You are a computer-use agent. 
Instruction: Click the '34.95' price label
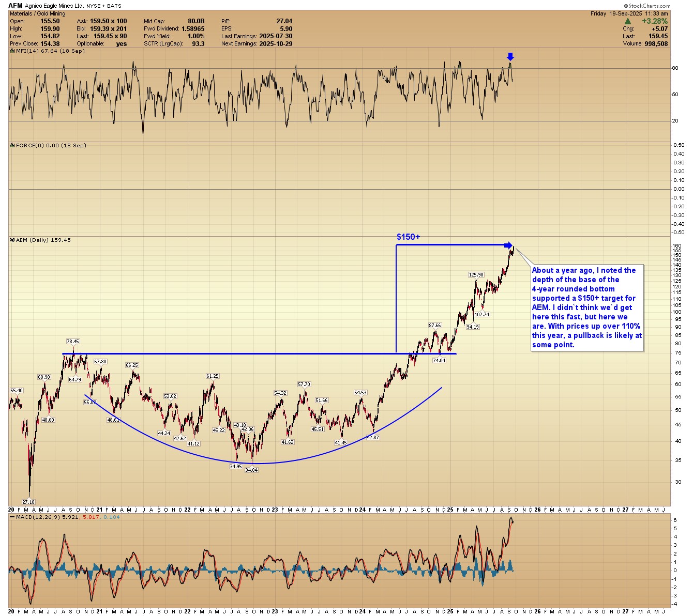pos(236,466)
